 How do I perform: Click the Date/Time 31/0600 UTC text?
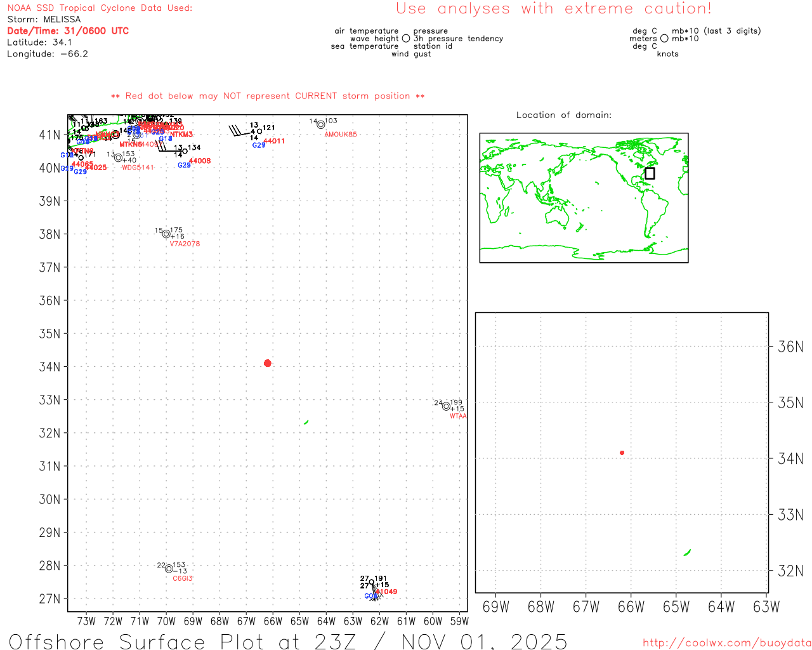point(68,30)
